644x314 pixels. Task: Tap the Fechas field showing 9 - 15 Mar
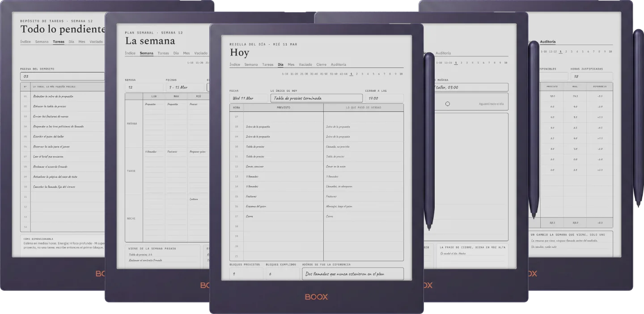[184, 87]
